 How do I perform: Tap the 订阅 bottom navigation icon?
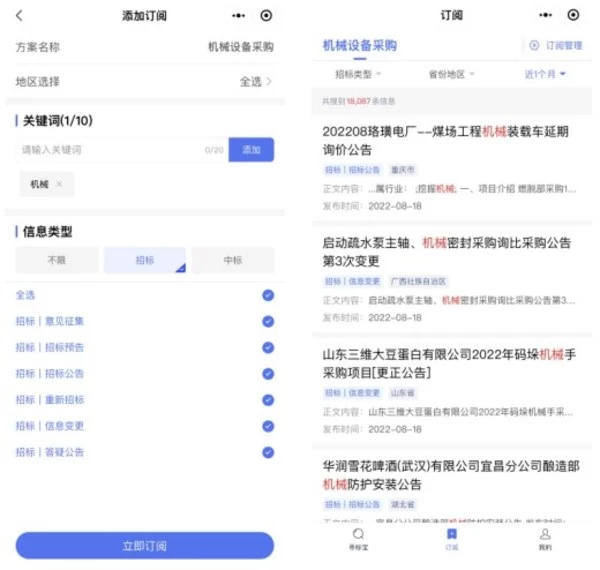pos(452,538)
